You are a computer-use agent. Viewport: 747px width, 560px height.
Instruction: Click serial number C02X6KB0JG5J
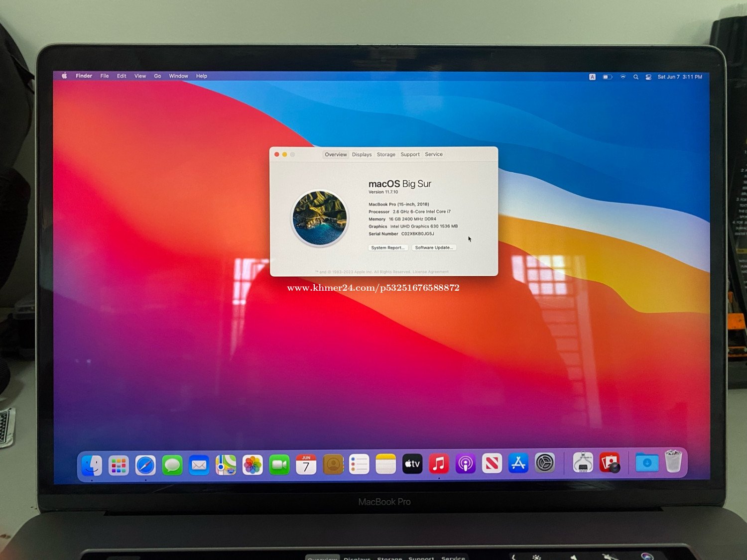click(418, 234)
